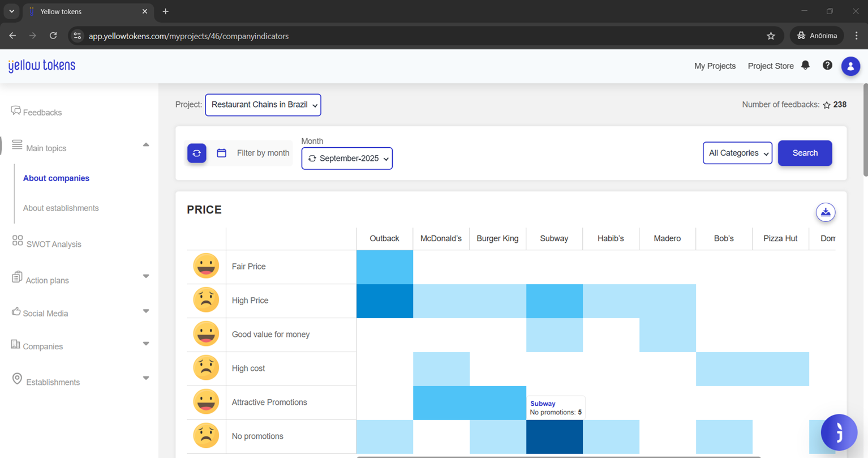Image resolution: width=868 pixels, height=458 pixels.
Task: Open the floating chat assistant button
Action: 839,433
